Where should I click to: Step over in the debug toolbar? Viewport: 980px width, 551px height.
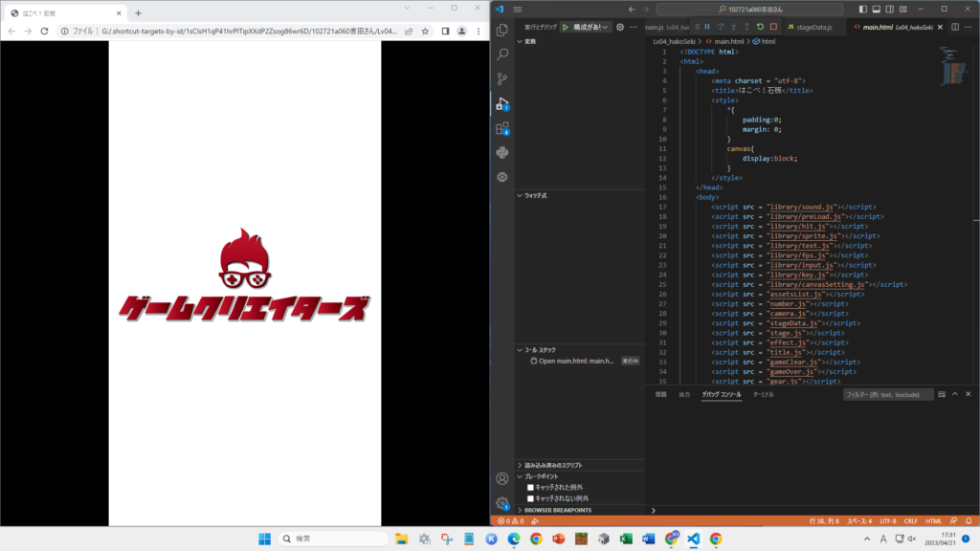tap(721, 27)
